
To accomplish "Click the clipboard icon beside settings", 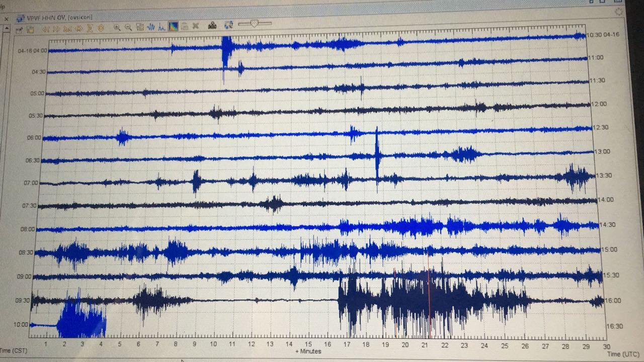I will tap(30, 29).
